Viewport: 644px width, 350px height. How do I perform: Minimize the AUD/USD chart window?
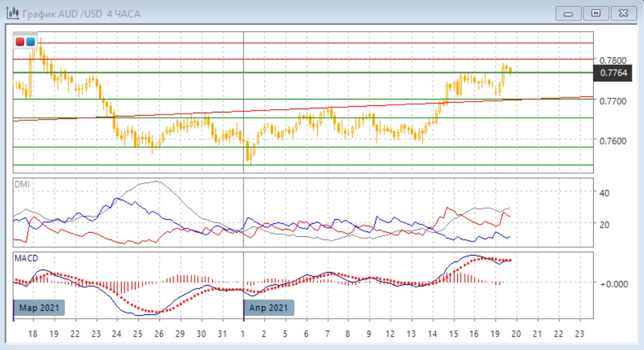click(x=568, y=13)
